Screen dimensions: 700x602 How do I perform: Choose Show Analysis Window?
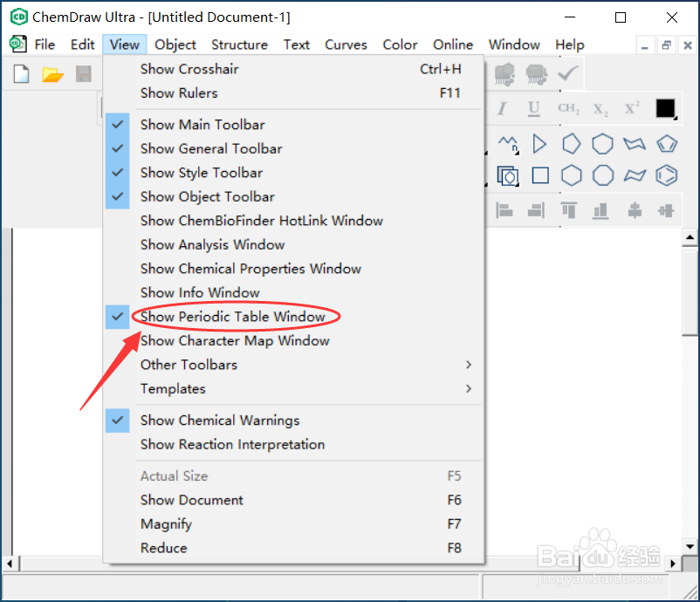294,245
